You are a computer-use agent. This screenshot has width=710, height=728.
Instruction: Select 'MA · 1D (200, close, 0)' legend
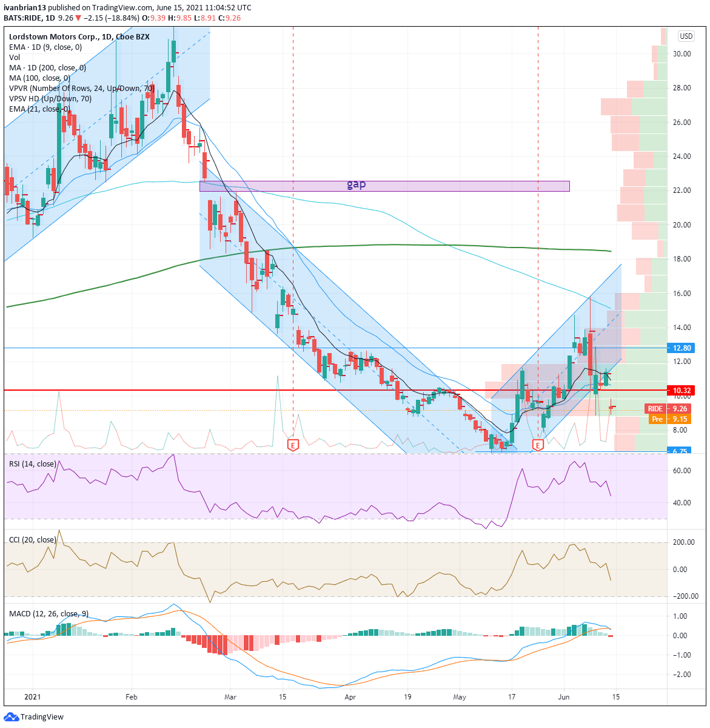click(x=48, y=67)
